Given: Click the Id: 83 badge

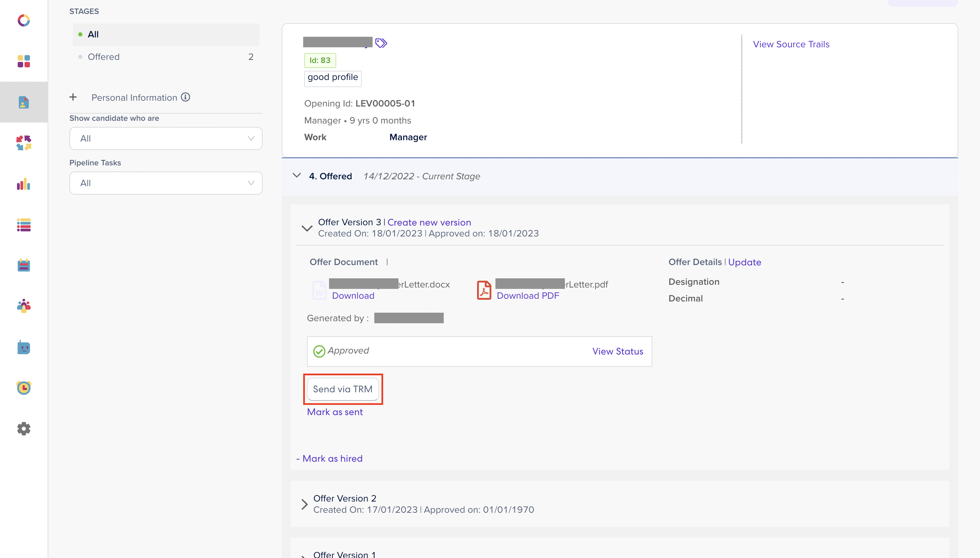Looking at the screenshot, I should 320,60.
